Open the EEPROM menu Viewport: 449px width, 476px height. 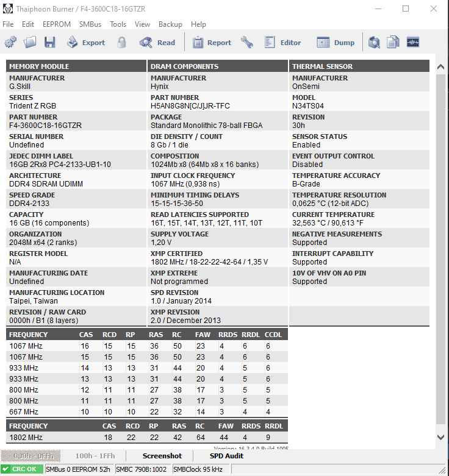point(57,24)
